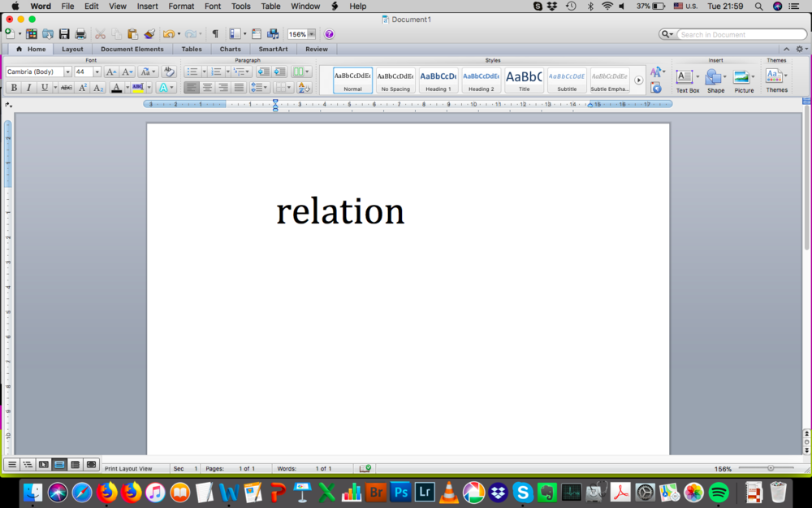This screenshot has width=812, height=508.
Task: Click the Undo arrow icon
Action: [x=167, y=34]
